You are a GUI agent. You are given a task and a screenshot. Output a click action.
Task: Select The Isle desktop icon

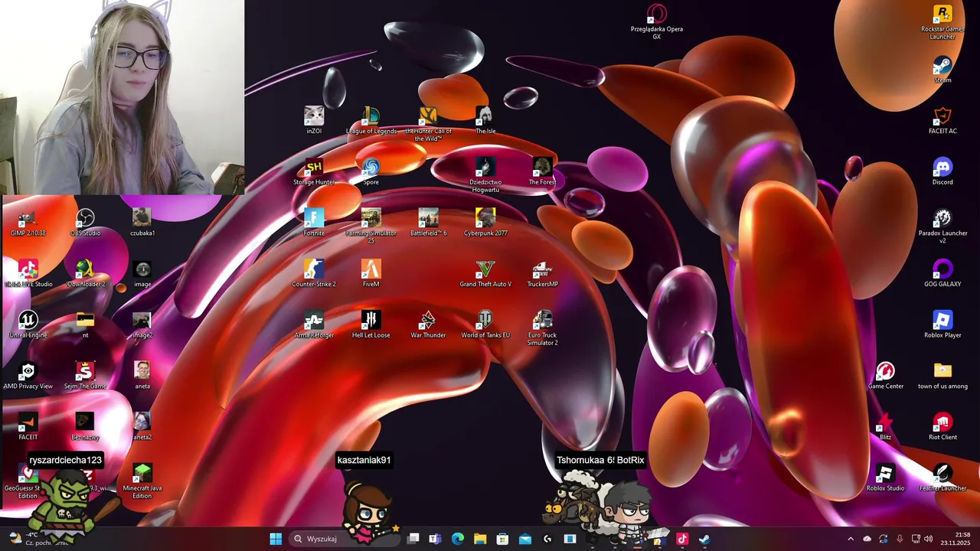click(x=485, y=120)
